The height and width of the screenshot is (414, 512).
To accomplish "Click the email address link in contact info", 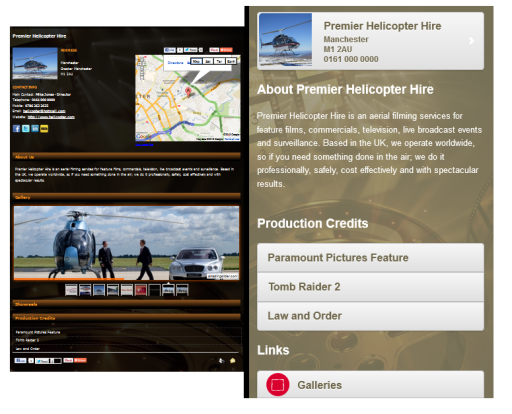I will tap(44, 111).
